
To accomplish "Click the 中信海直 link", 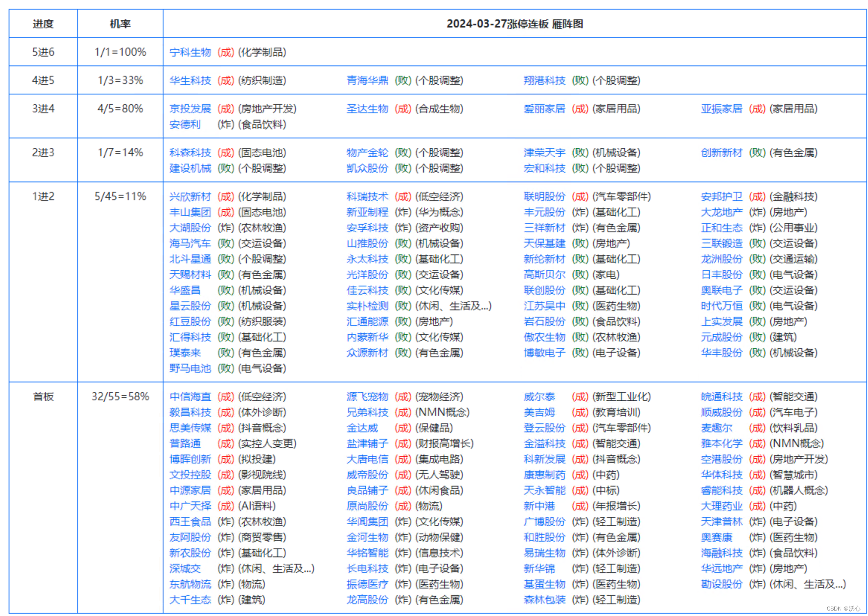I will click(190, 397).
